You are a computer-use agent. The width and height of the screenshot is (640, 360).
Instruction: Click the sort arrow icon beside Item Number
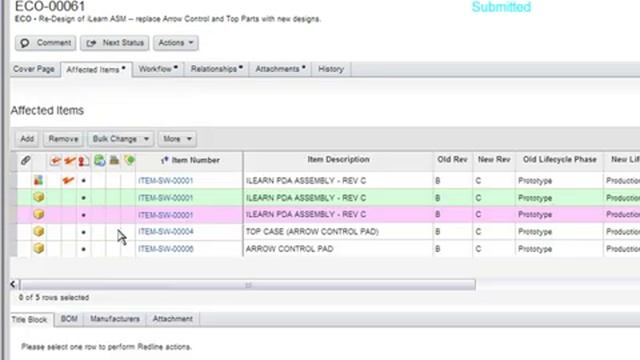(164, 160)
